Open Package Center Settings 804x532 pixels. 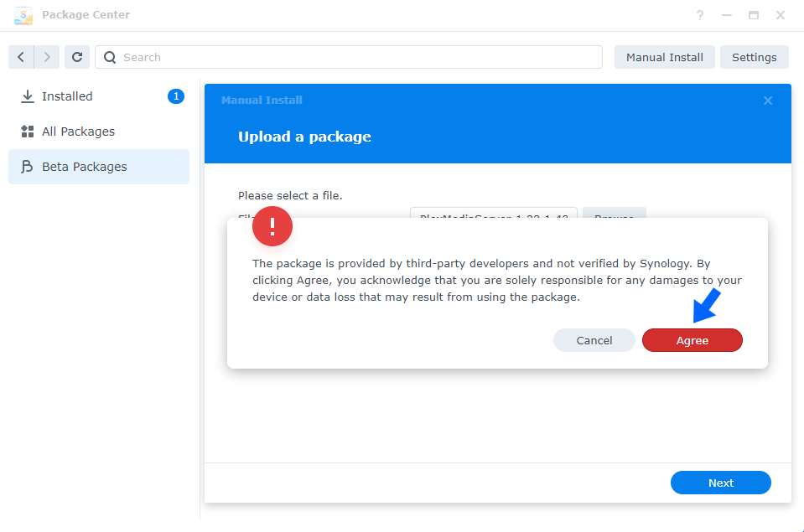pyautogui.click(x=755, y=57)
